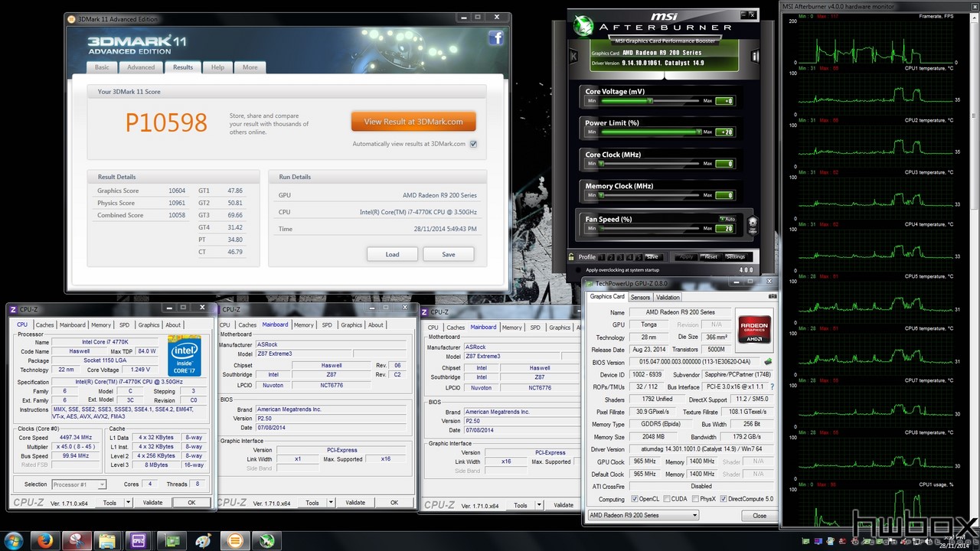Adjust the Power Limit slider handle

(697, 132)
